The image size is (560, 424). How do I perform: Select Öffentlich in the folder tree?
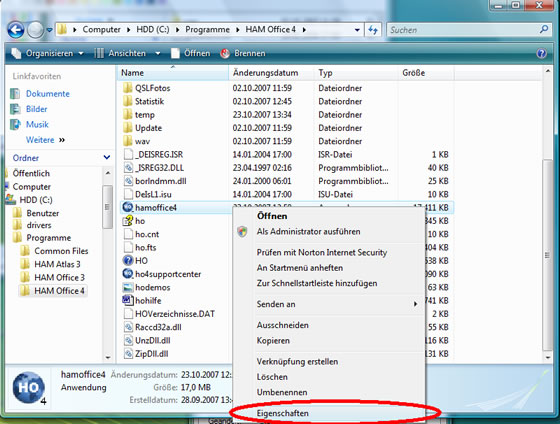31,173
